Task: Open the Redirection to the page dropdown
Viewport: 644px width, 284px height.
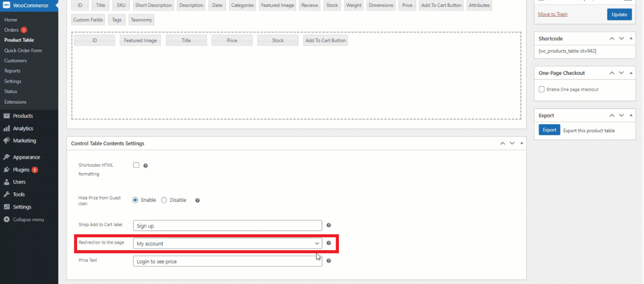Action: tap(228, 243)
